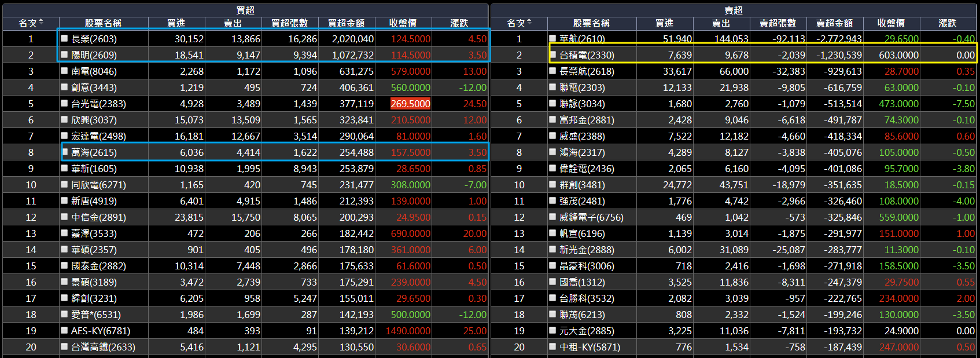Click 買超張數 column header
Viewport: 980px width, 358px height.
tap(289, 23)
